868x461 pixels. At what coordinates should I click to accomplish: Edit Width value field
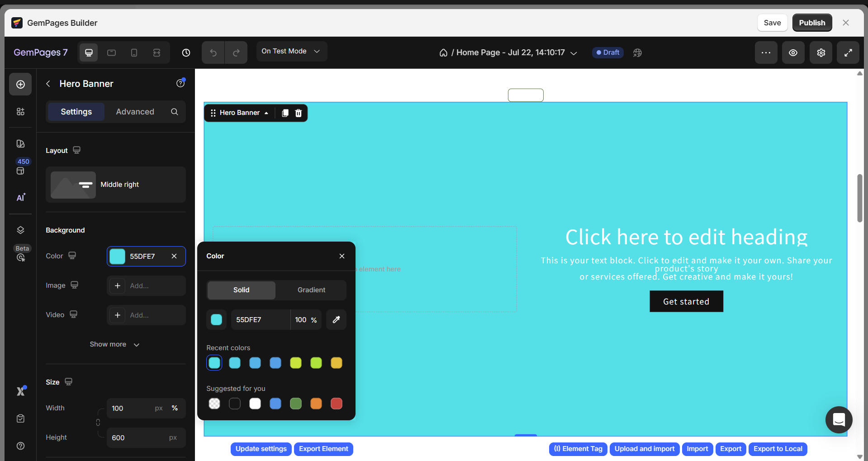pos(146,408)
